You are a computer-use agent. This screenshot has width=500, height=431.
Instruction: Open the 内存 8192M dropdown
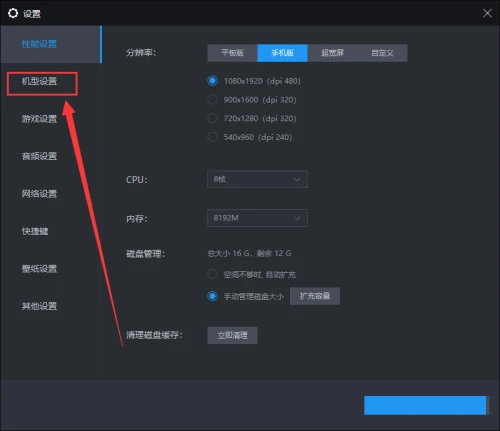point(257,218)
